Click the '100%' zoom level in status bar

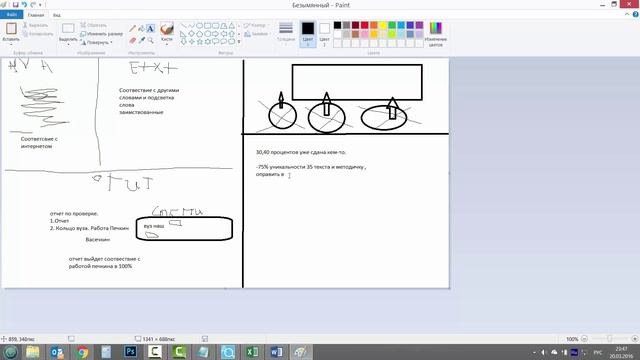pyautogui.click(x=572, y=339)
